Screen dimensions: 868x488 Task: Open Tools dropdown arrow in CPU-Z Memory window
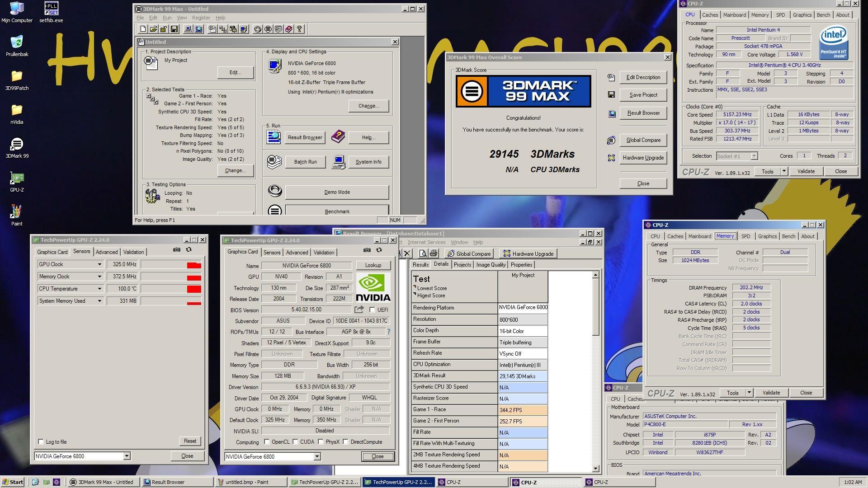749,393
